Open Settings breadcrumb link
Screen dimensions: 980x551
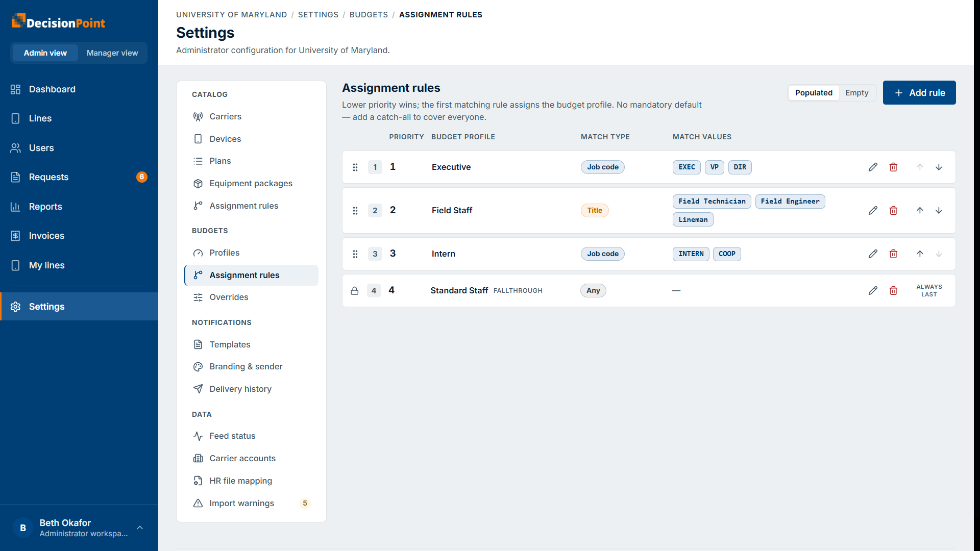pos(318,15)
